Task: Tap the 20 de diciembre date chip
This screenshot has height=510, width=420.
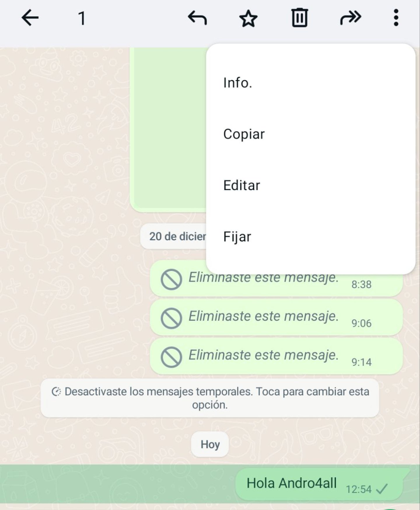Action: (173, 236)
